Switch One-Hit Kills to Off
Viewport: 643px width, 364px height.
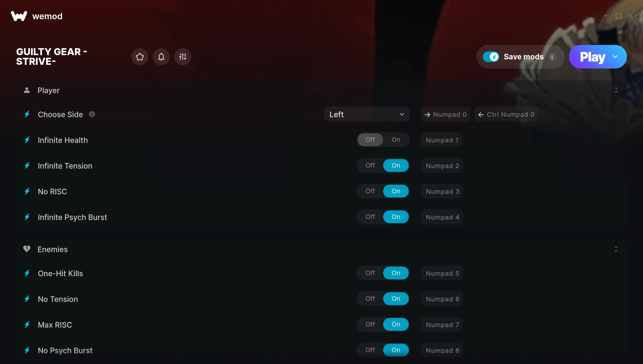tap(370, 273)
